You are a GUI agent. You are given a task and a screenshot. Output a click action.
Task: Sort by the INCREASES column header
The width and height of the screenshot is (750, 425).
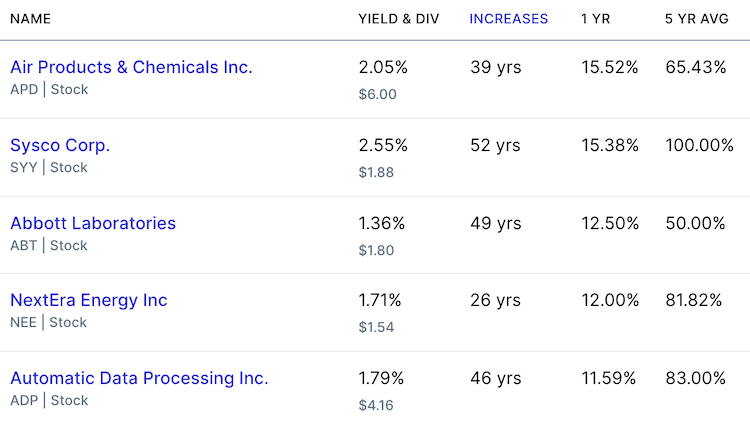(508, 19)
